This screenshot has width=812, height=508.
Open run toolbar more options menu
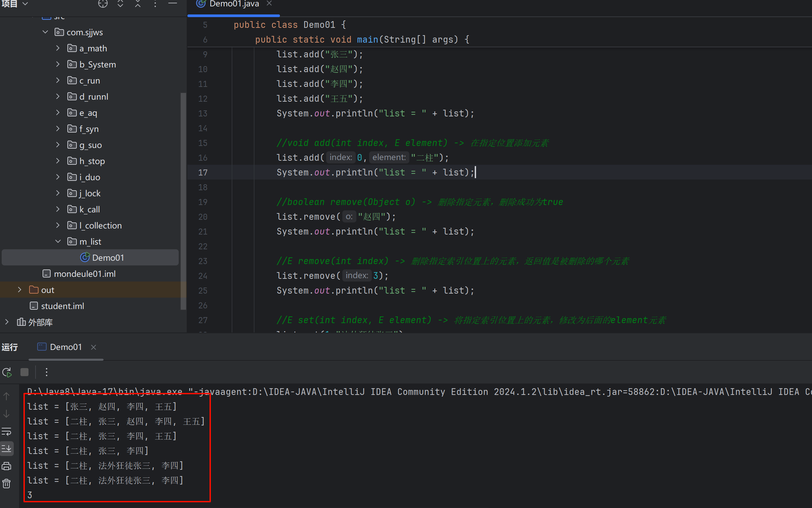(46, 372)
